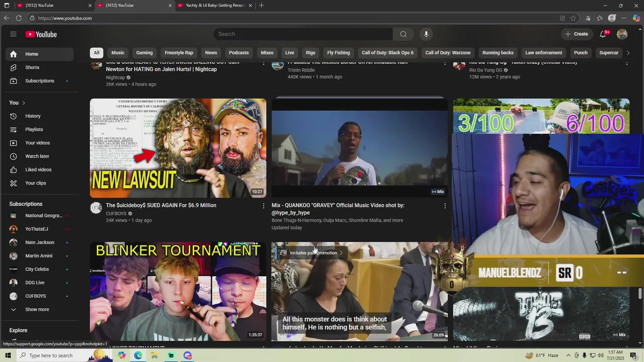Image resolution: width=644 pixels, height=362 pixels.
Task: Select the Freestyle Rap chip
Action: pos(179,53)
